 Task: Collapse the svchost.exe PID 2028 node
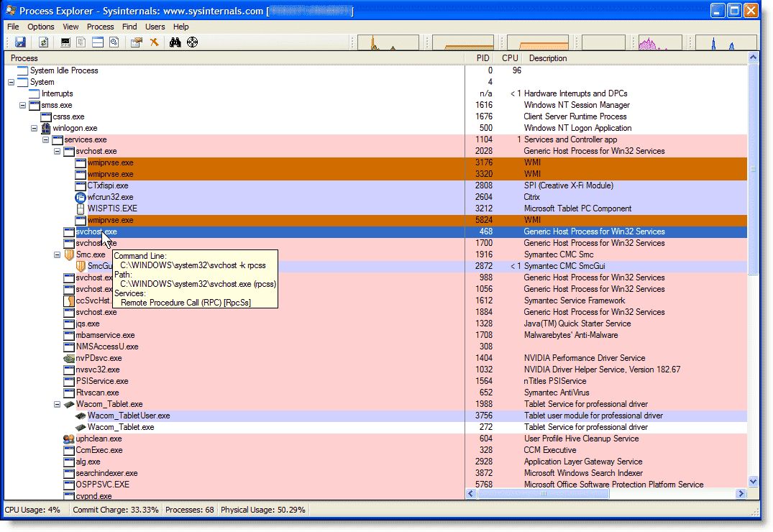(58, 152)
